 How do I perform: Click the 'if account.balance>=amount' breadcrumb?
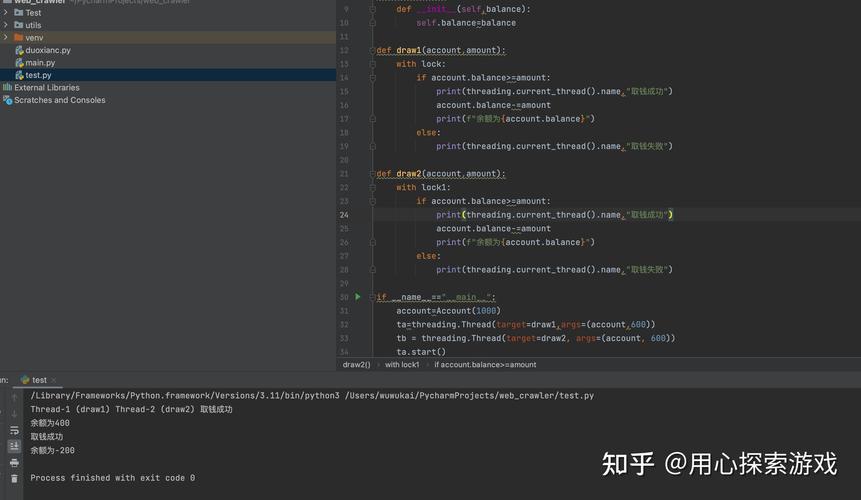tap(485, 364)
